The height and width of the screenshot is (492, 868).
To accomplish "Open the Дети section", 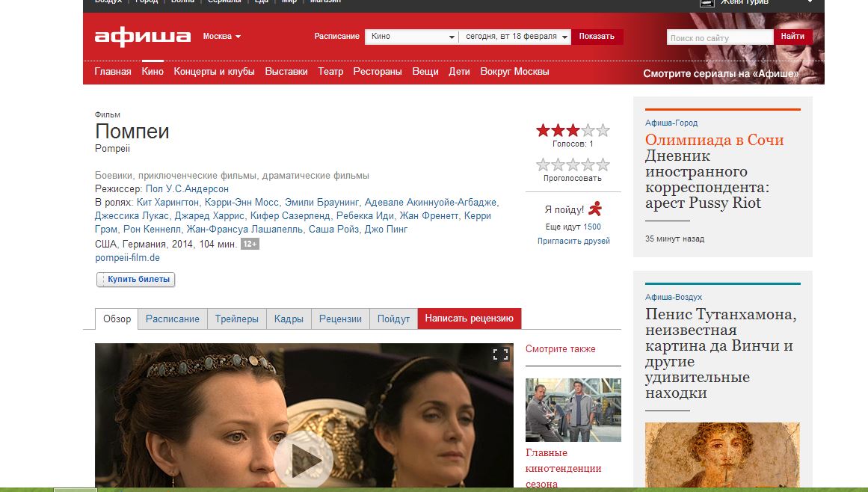I will [459, 71].
